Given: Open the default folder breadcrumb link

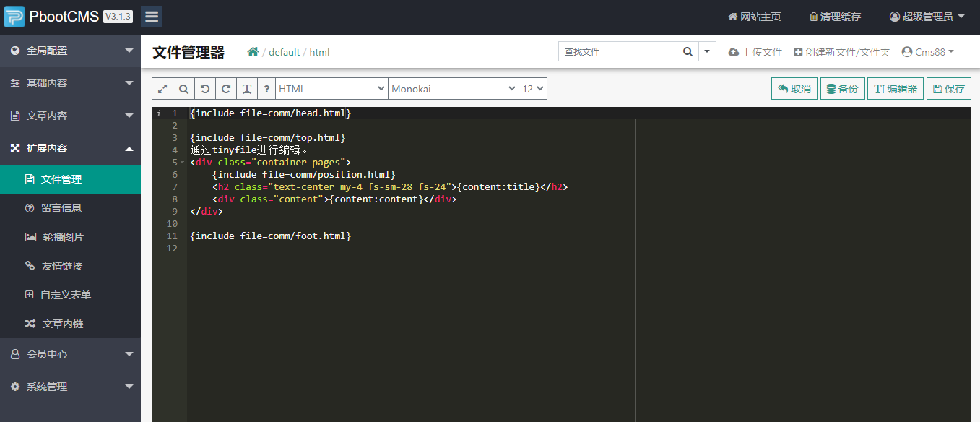Looking at the screenshot, I should (285, 52).
